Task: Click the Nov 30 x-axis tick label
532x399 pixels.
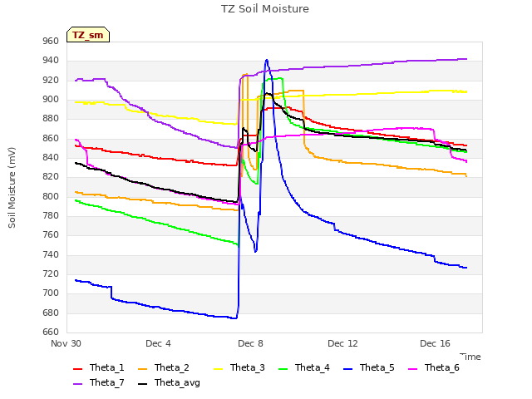Action: tap(66, 343)
